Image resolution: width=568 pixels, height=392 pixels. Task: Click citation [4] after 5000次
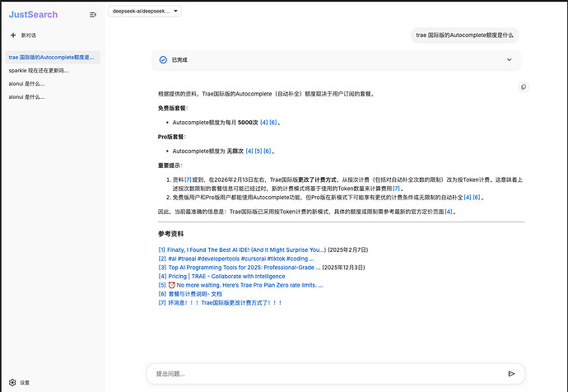point(263,123)
